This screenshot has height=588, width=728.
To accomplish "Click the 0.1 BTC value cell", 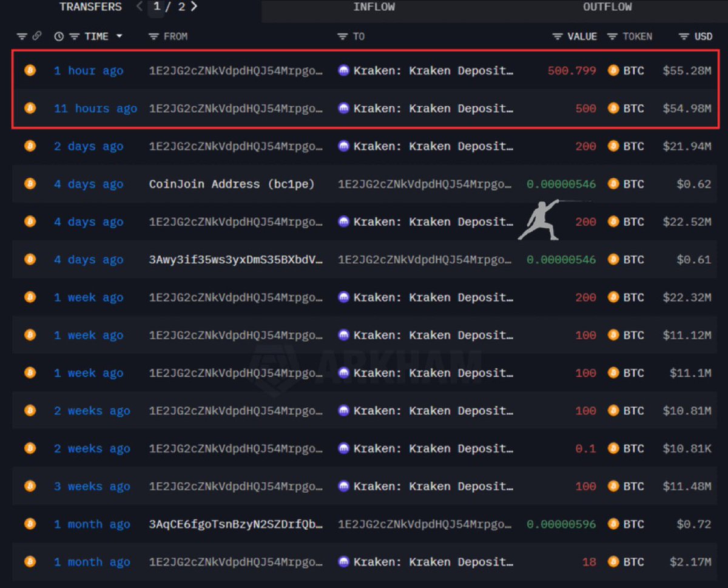I will point(585,448).
